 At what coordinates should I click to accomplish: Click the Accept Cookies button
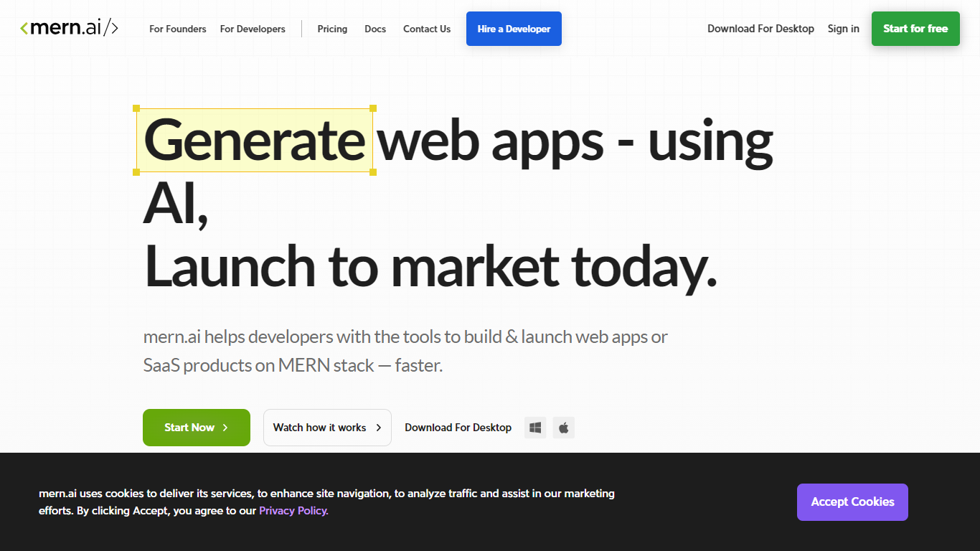(852, 502)
